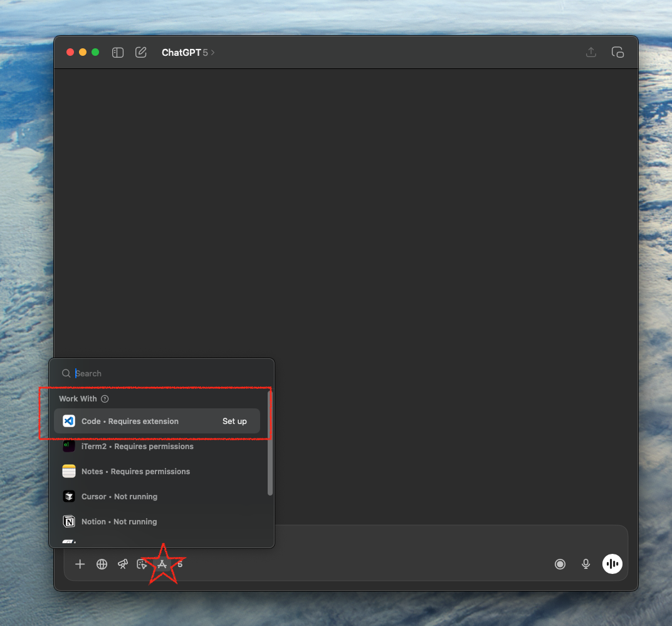Image resolution: width=672 pixels, height=626 pixels.
Task: Click the popup list scrollbar
Action: (x=270, y=443)
